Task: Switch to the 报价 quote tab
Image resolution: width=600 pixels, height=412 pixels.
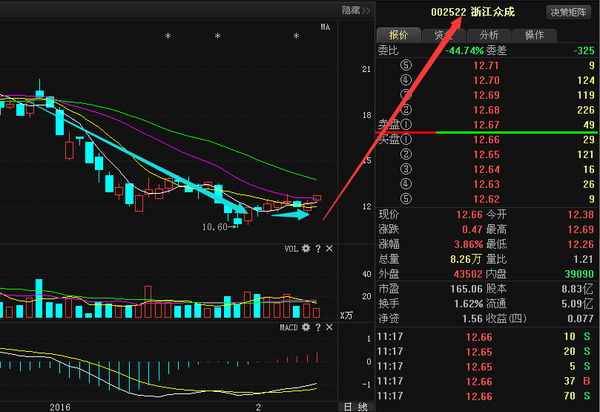Action: point(399,34)
